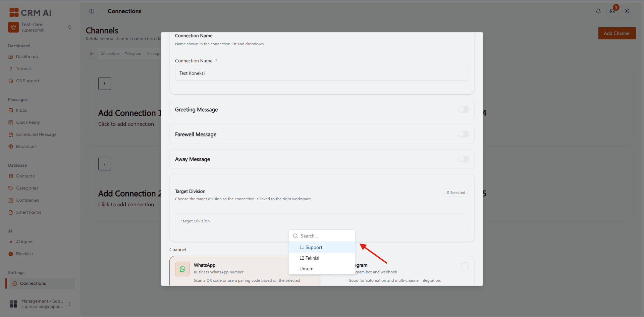Click the Search box in division dropdown

coord(322,236)
